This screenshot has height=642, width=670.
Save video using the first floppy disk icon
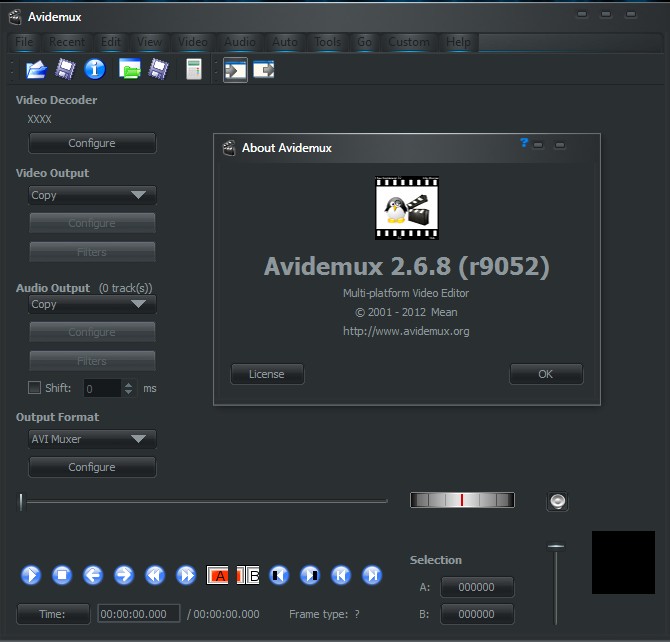[x=65, y=69]
